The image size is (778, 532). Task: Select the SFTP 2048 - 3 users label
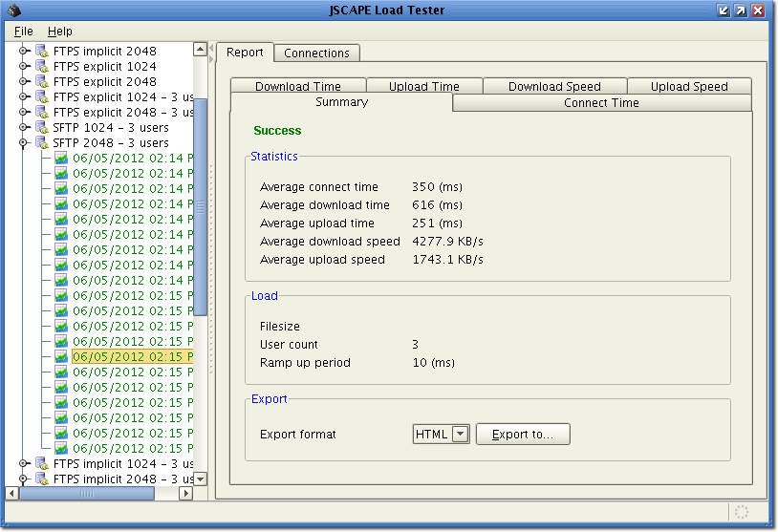coord(111,143)
